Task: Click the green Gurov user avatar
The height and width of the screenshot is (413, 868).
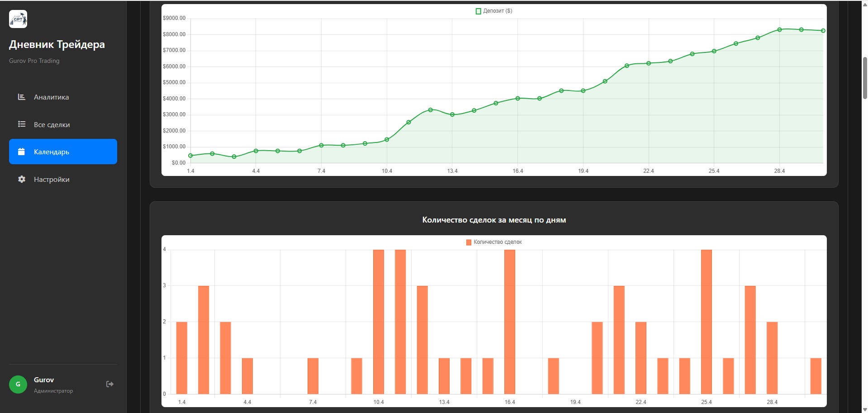Action: (x=18, y=385)
